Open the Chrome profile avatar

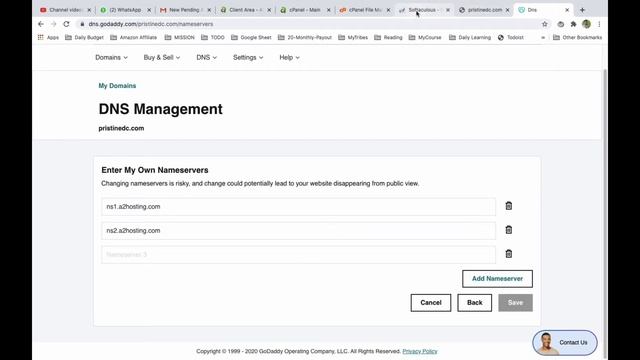click(x=587, y=24)
